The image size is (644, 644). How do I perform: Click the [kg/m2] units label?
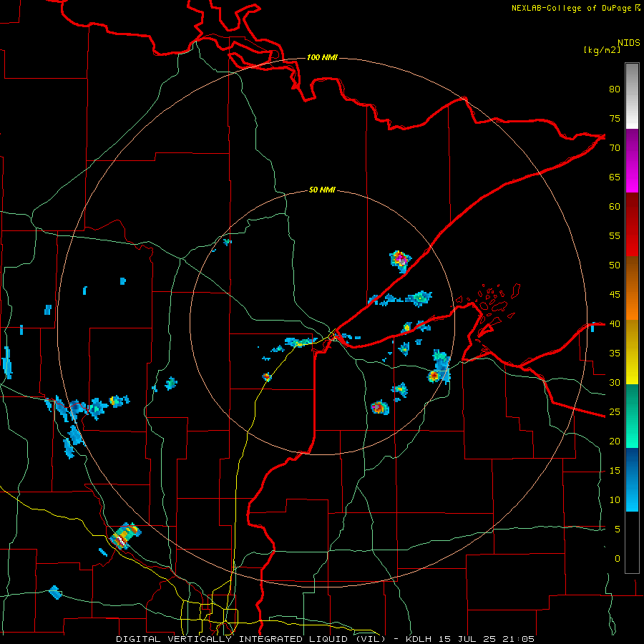click(x=602, y=50)
